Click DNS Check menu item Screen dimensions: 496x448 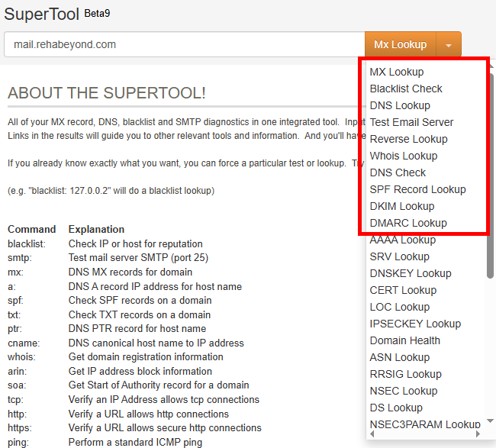pos(398,172)
